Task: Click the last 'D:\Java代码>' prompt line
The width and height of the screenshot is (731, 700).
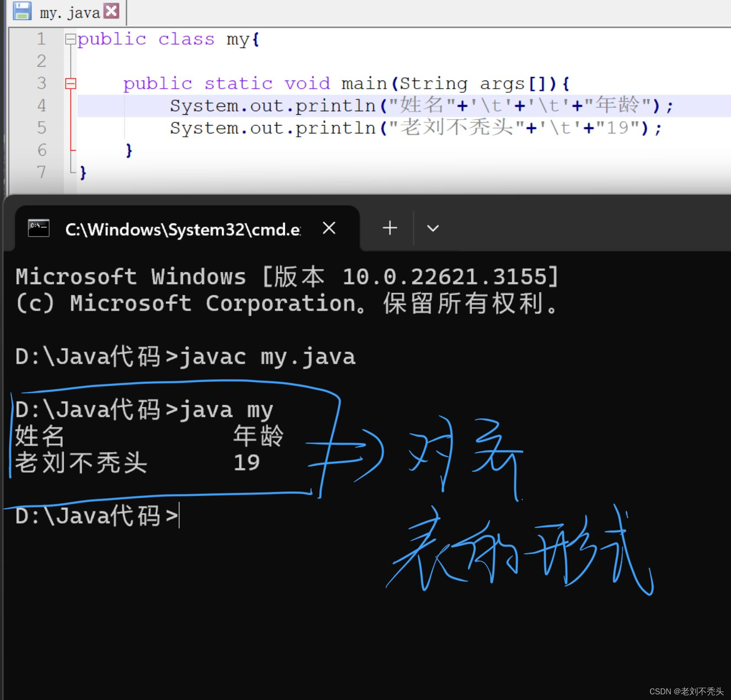Action: (97, 516)
